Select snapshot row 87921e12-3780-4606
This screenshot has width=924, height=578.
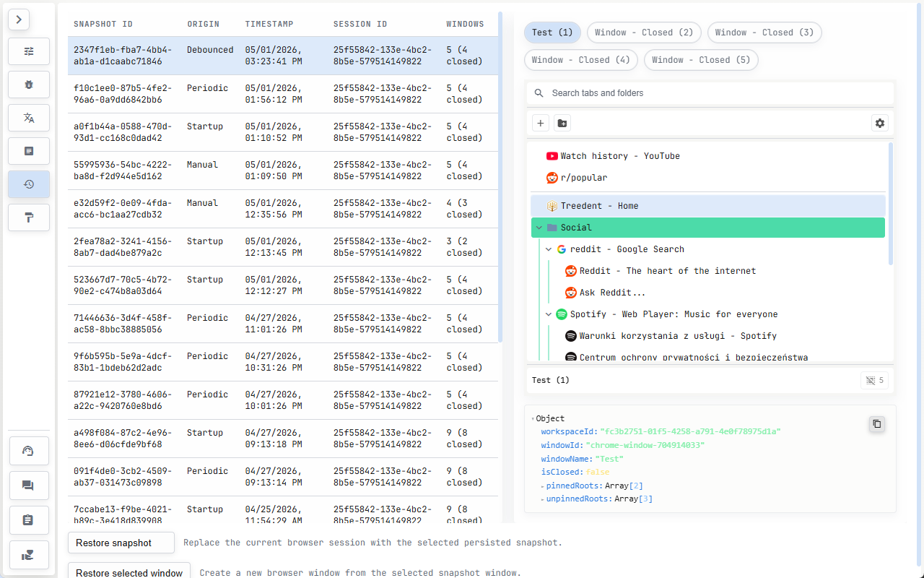[283, 400]
